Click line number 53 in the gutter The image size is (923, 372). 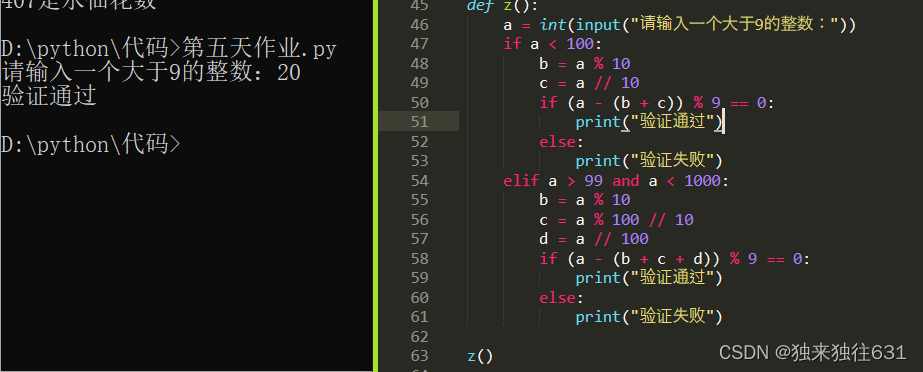coord(419,161)
